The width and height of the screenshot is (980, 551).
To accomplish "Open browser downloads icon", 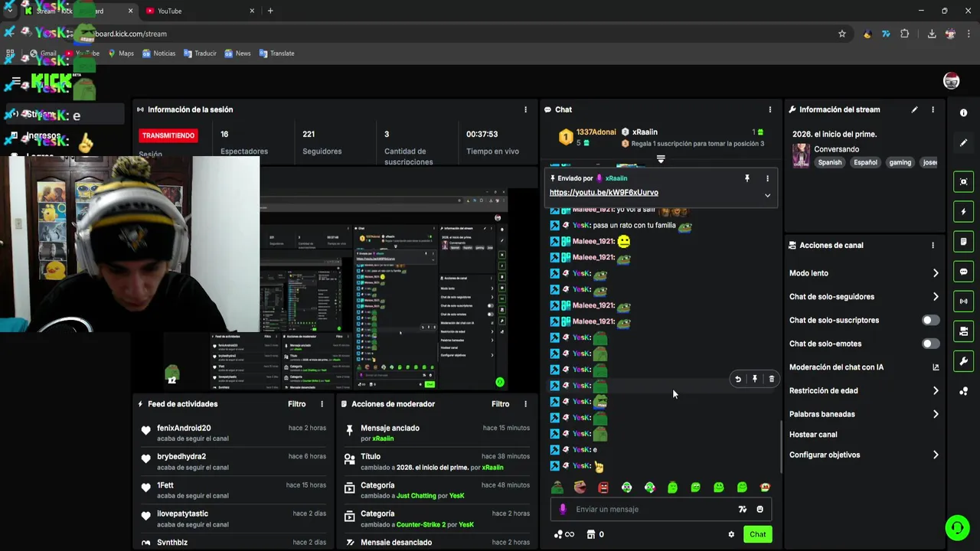I will coord(932,34).
